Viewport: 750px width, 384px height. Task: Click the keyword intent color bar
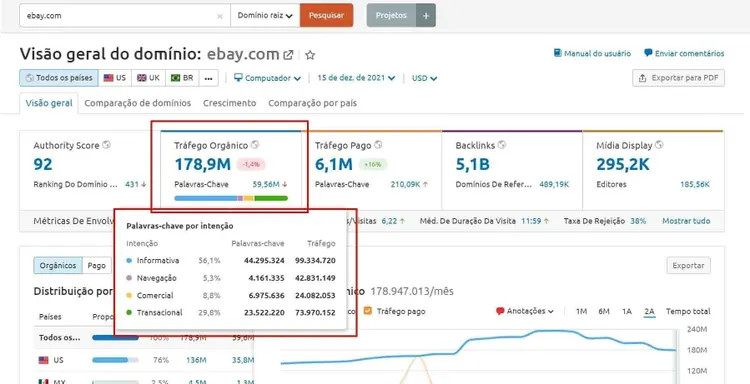click(231, 198)
